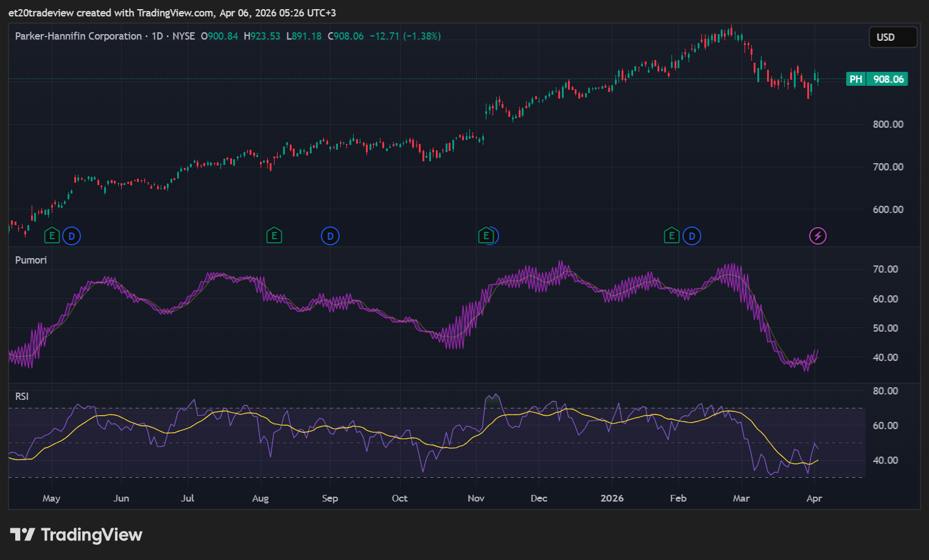
Task: Click the 800.00 price axis label
Action: pyautogui.click(x=888, y=124)
